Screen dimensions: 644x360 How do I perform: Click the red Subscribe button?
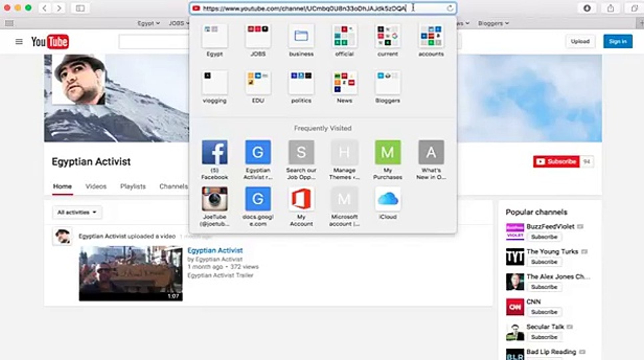(556, 162)
